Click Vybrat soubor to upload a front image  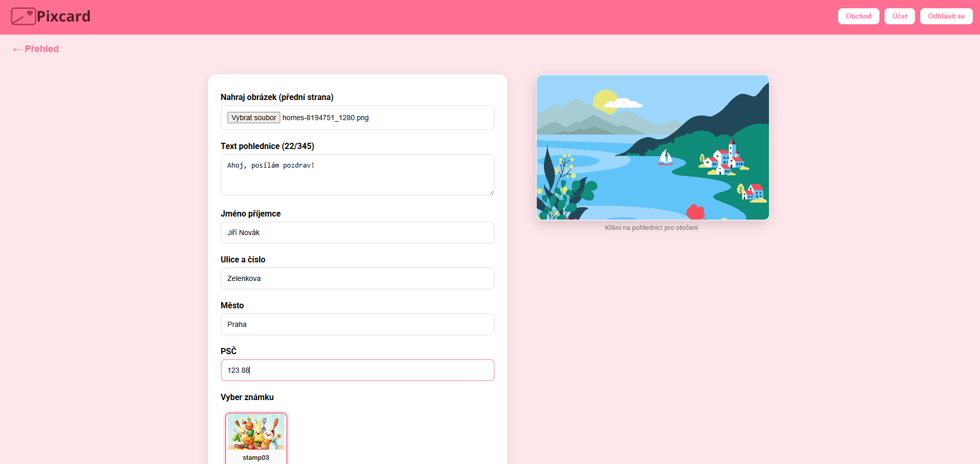[x=253, y=118]
